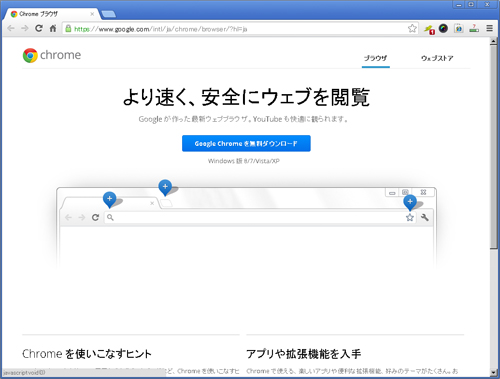Image resolution: width=500 pixels, height=379 pixels.
Task: Click the より速く、安全にウェブを閲覧 headline
Action: click(246, 97)
